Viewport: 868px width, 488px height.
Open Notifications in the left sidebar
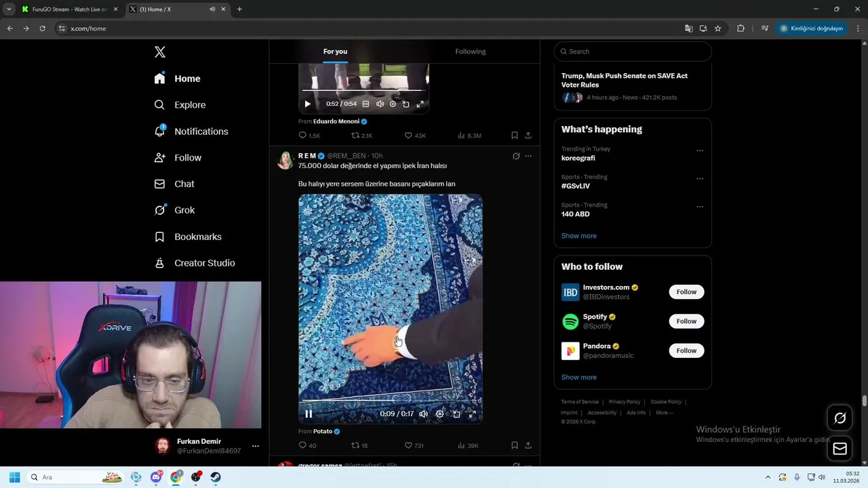[191, 131]
